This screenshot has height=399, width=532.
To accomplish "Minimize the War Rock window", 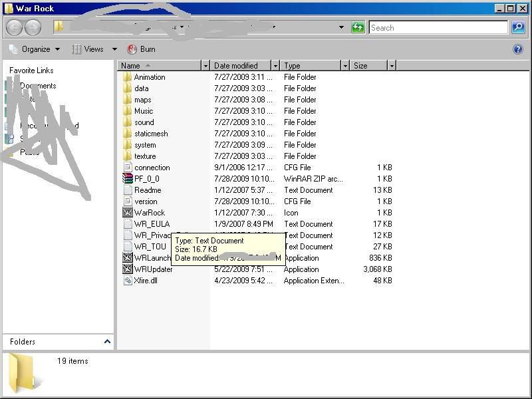I will click(499, 9).
